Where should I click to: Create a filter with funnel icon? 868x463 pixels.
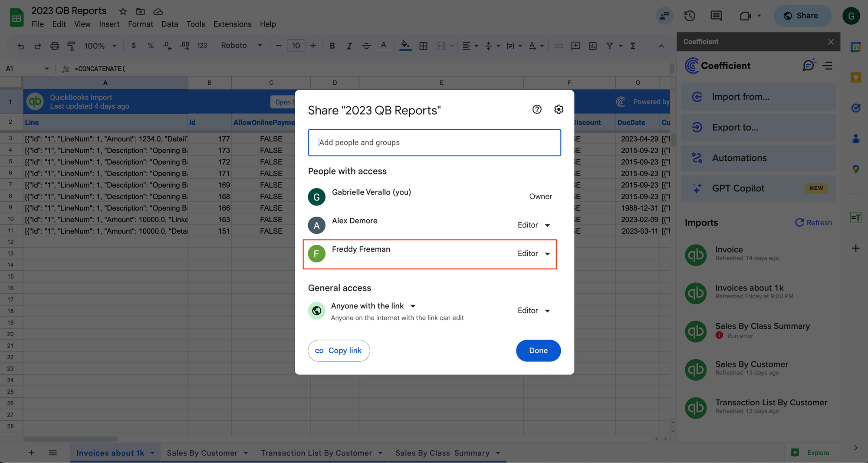click(610, 46)
